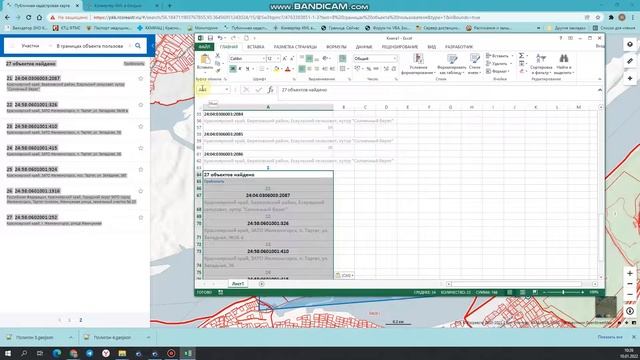Switch to РАЗРАБОТЧИК ribbon tab
This screenshot has height=360, width=640.
[459, 47]
